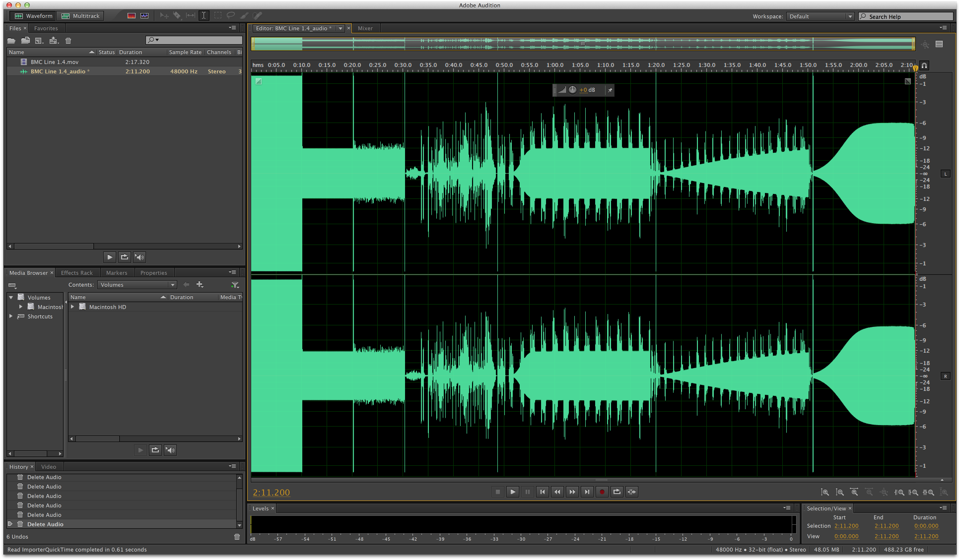This screenshot has width=960, height=560.
Task: Toggle the left channel L button
Action: (x=945, y=174)
